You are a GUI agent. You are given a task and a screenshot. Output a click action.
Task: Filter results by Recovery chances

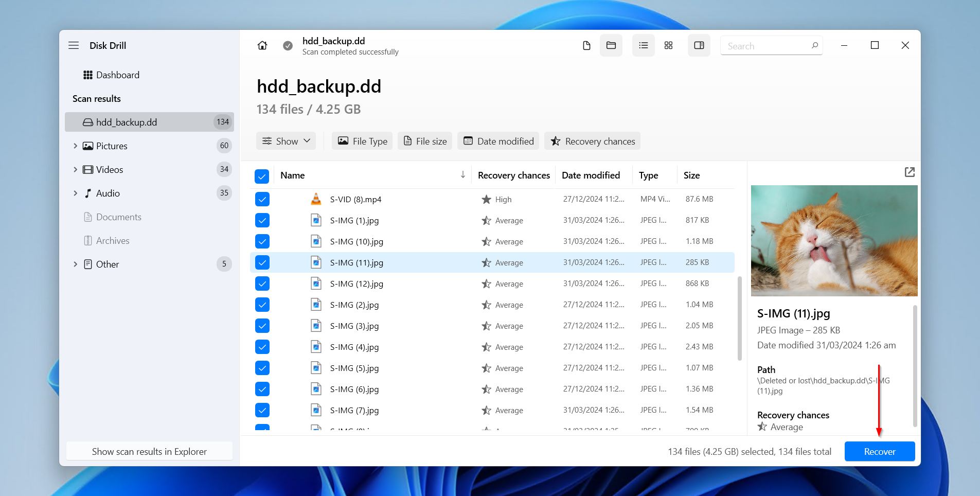point(592,140)
